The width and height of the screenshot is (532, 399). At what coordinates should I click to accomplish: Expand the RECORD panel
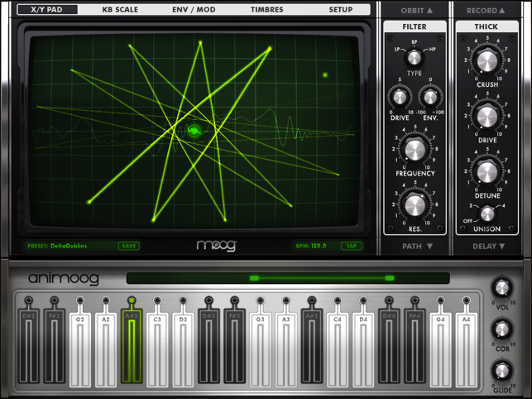click(486, 11)
